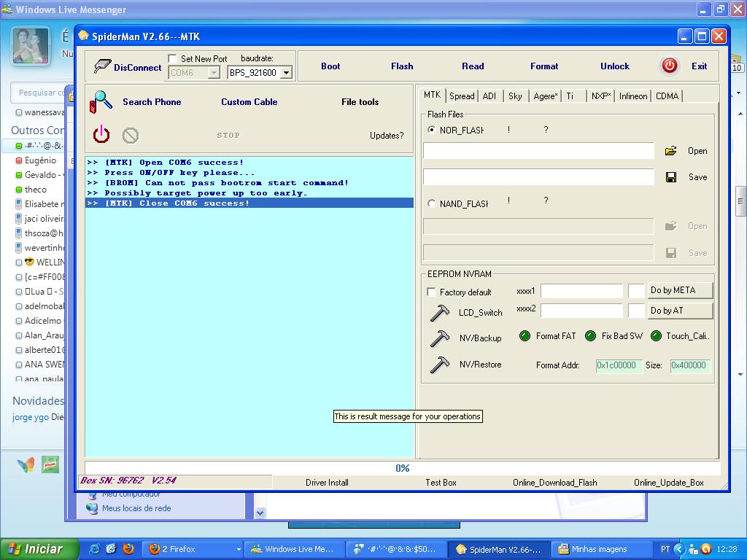Open Firefox from the quick launch bar
The height and width of the screenshot is (560, 747).
[x=128, y=548]
